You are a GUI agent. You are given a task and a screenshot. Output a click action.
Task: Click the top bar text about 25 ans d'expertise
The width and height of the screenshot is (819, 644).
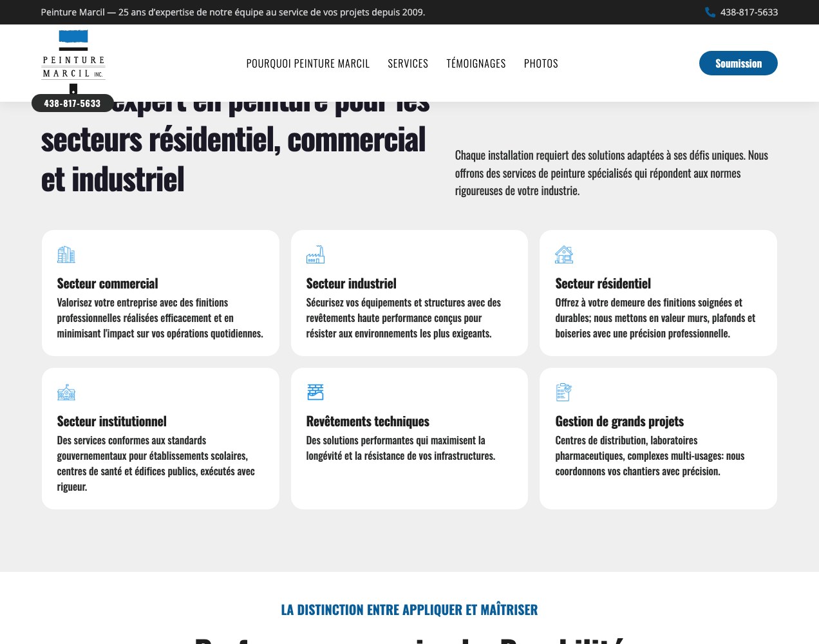(x=233, y=12)
